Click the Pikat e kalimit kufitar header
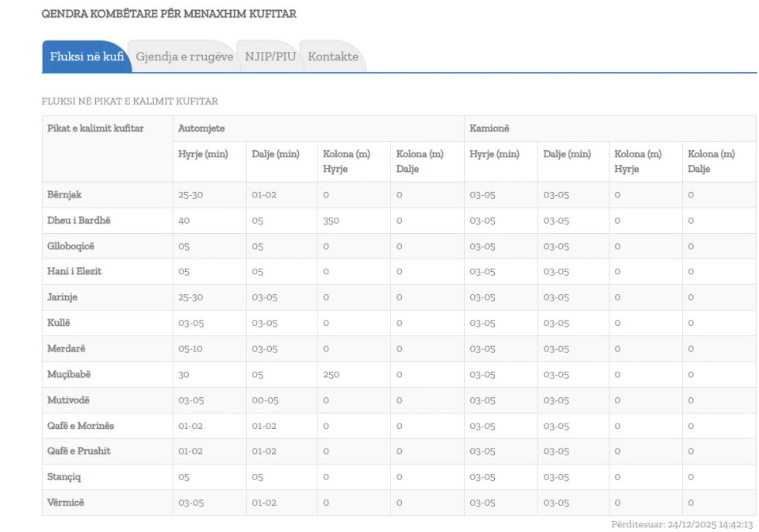 click(x=96, y=127)
